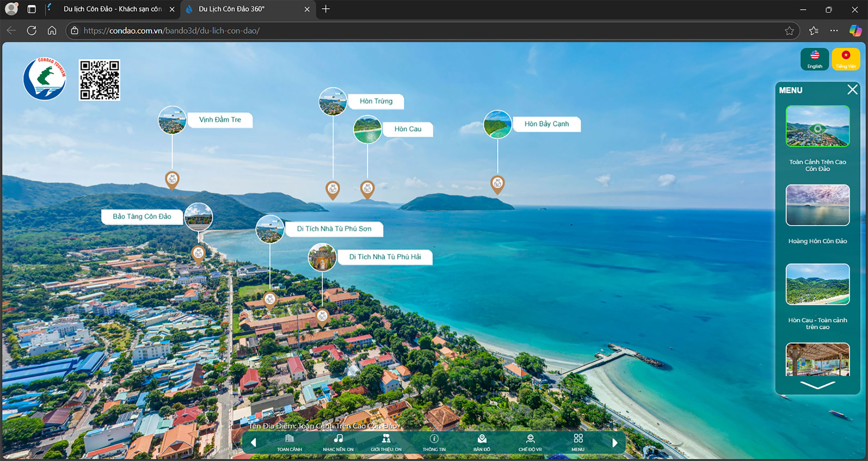Open the partially visible fourth menu thumbnail
The height and width of the screenshot is (461, 868).
coord(817,359)
